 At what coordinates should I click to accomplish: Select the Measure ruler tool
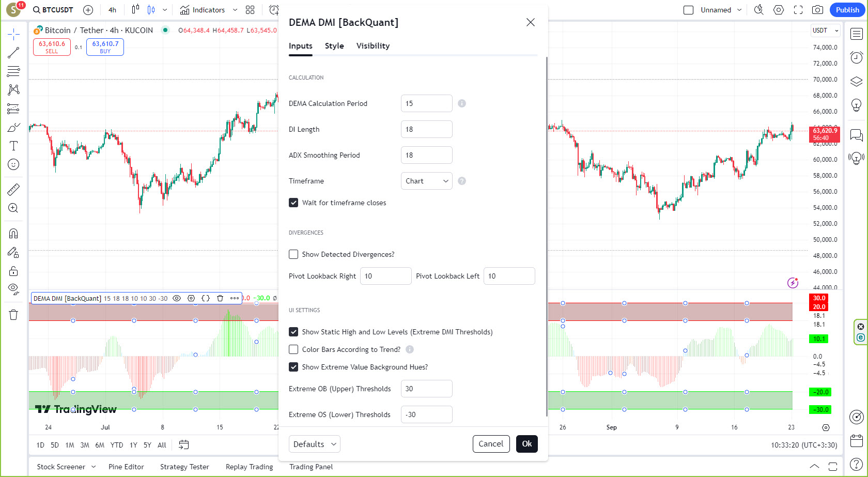click(13, 189)
